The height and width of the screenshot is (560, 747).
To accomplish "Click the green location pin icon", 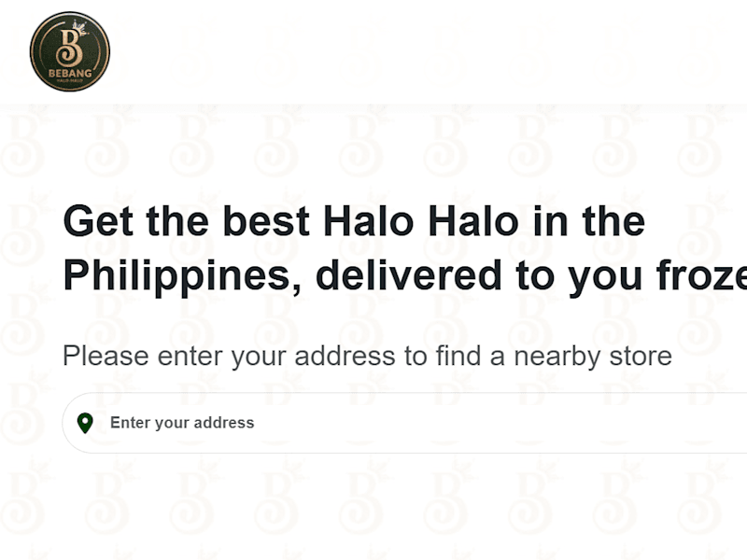I will point(85,423).
